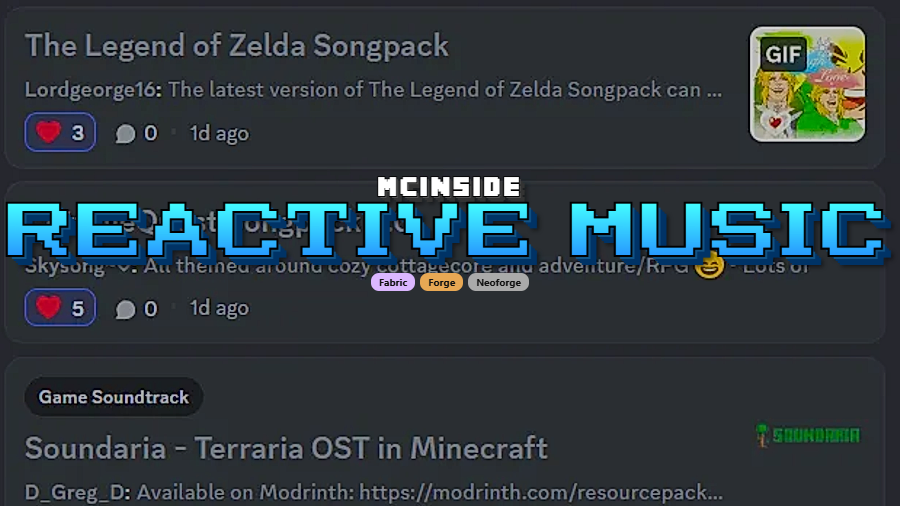Open comments icon on Zelda Songpack post
This screenshot has width=900, height=506.
125,133
